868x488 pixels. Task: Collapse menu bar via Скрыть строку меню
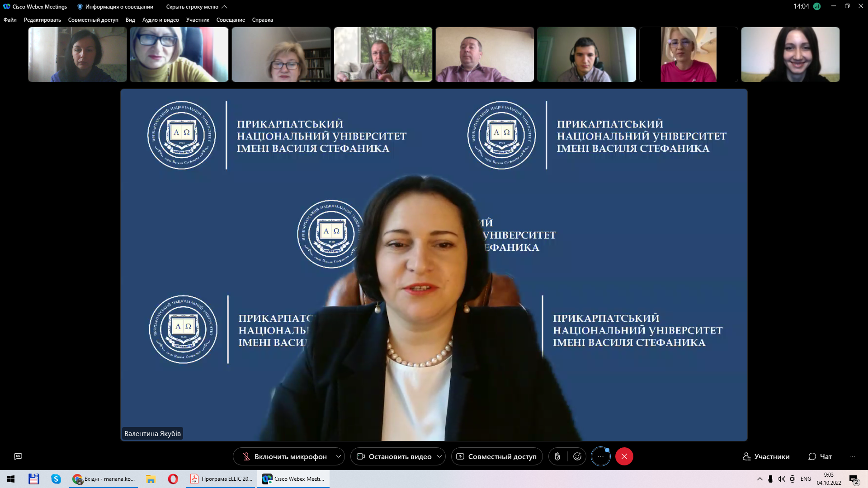click(196, 7)
